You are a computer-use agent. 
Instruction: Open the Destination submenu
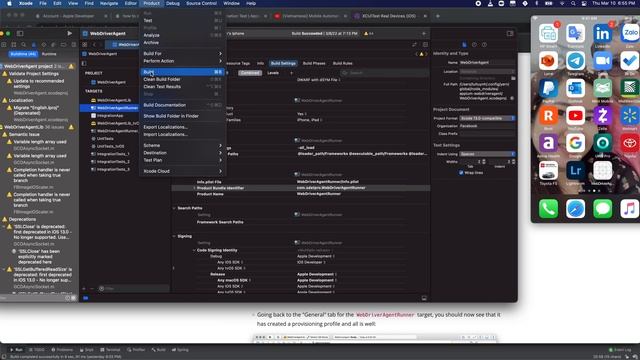click(182, 153)
